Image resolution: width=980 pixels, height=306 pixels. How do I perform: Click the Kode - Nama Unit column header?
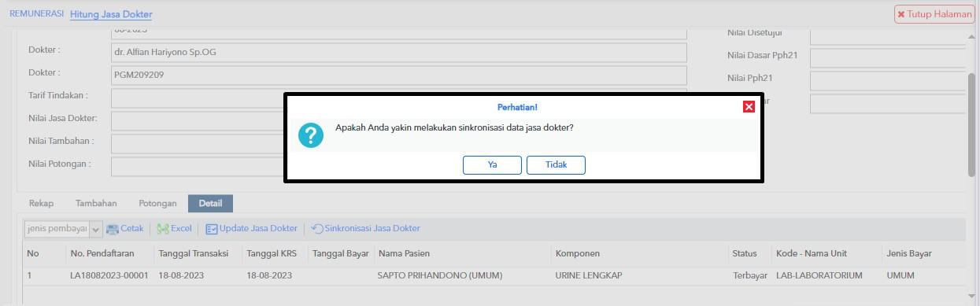[x=811, y=253]
